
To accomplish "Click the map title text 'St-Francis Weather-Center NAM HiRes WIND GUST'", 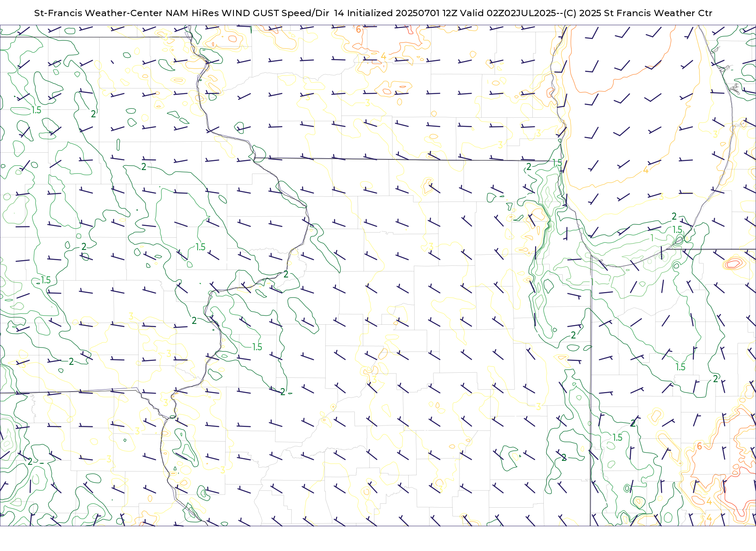I will pyautogui.click(x=156, y=13).
